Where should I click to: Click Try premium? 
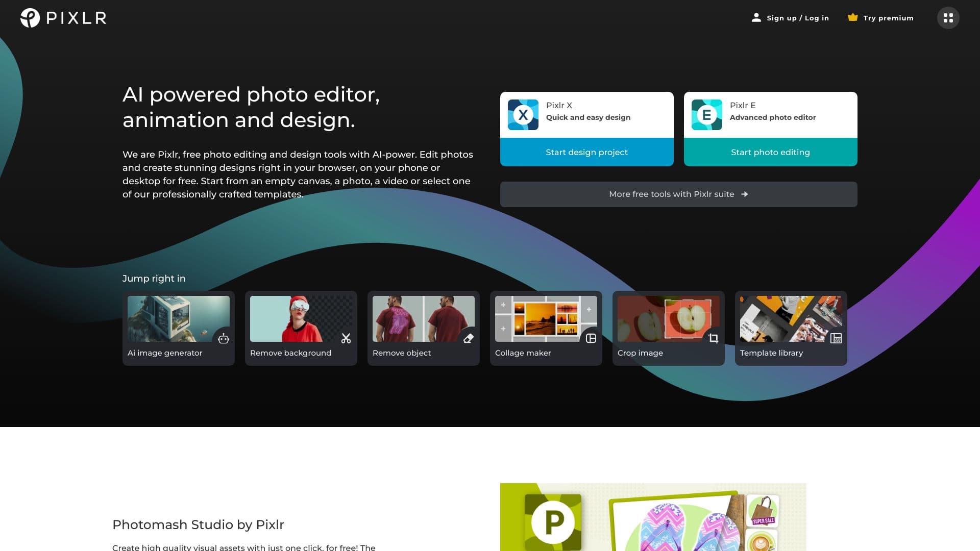click(888, 18)
